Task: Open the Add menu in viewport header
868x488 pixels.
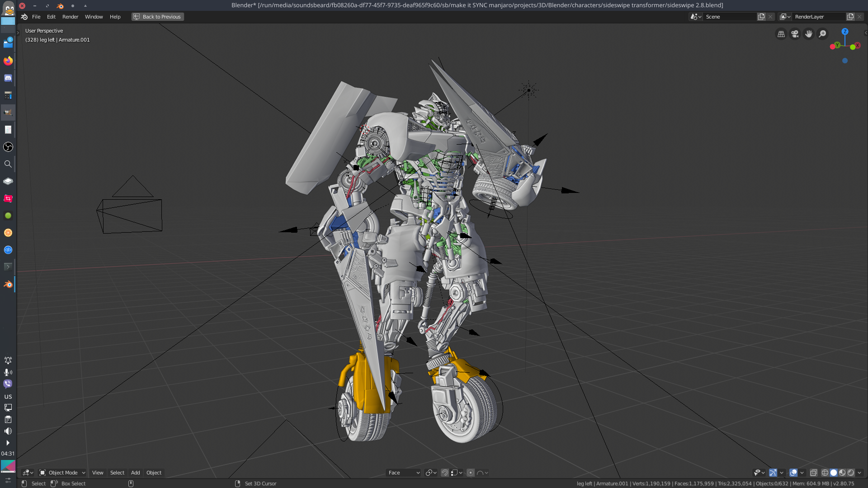Action: tap(135, 473)
